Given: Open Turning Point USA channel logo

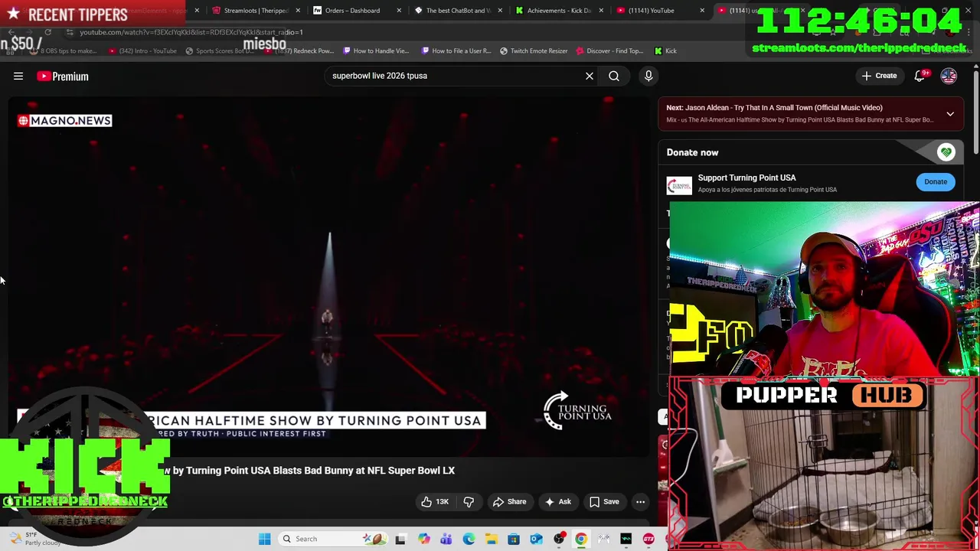Looking at the screenshot, I should [679, 185].
